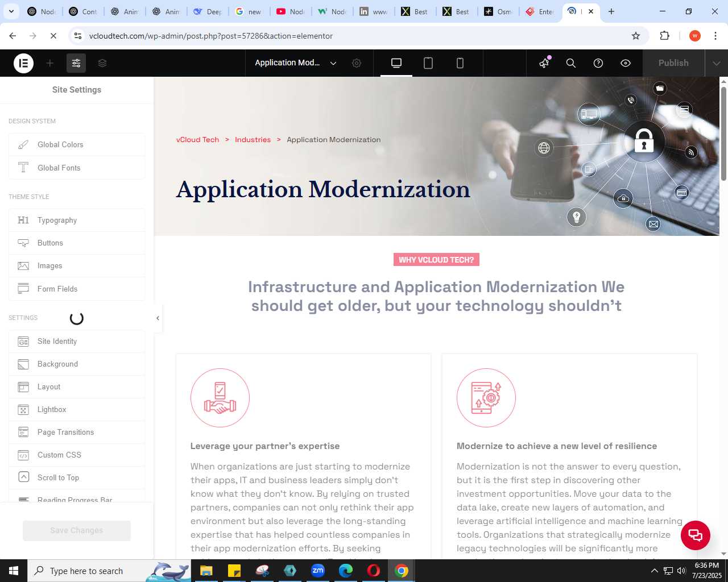Open Form Fields settings
Viewport: 728px width, 582px height.
(77, 289)
